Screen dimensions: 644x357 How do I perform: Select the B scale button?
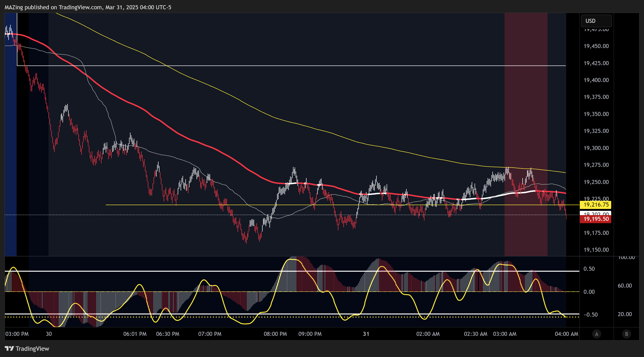(626, 334)
